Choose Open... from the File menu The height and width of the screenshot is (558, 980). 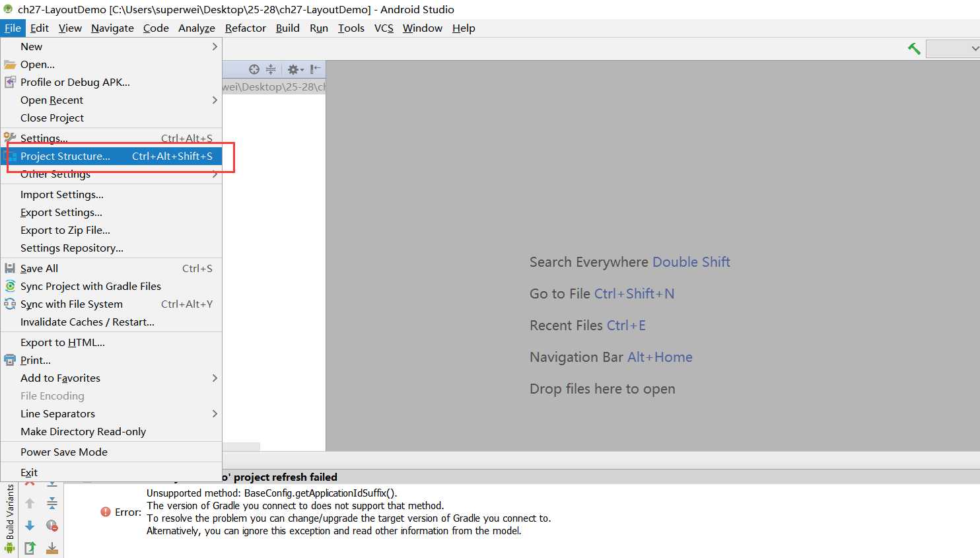111,64
